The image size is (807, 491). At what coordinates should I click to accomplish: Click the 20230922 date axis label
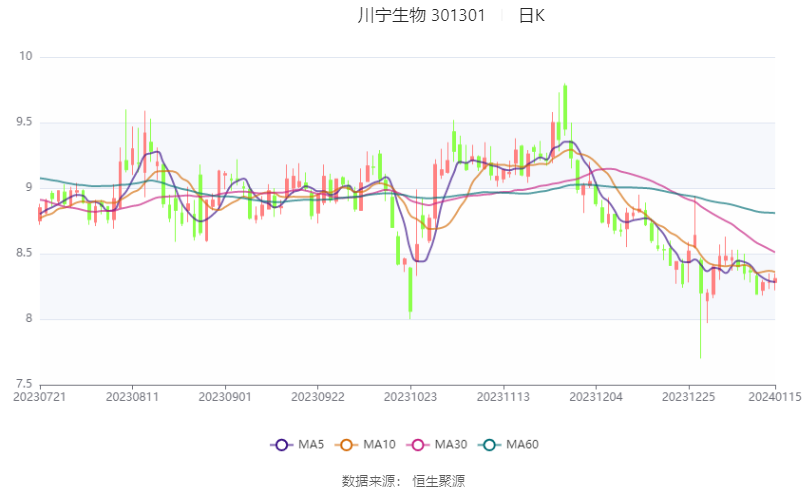click(x=318, y=397)
